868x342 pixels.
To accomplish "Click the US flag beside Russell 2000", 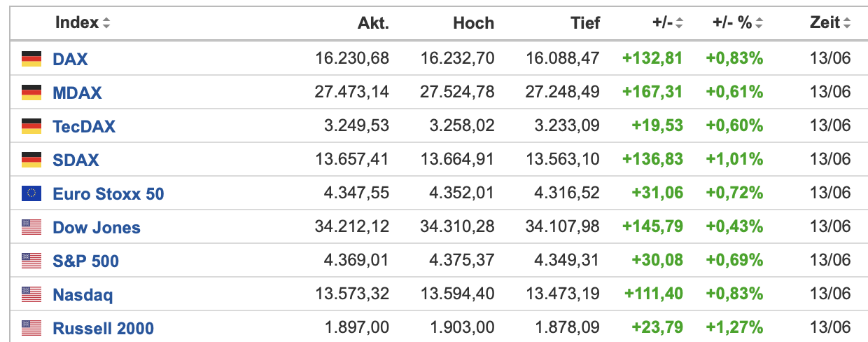I will (31, 327).
